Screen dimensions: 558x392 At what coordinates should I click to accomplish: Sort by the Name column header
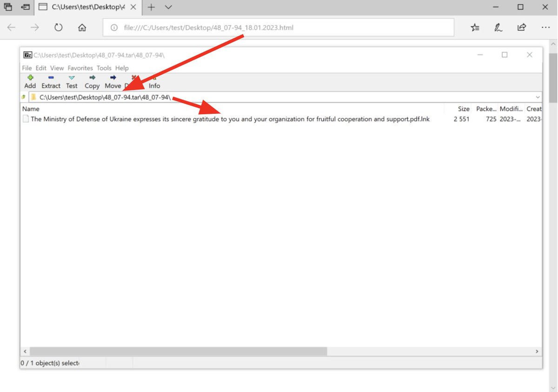pos(31,109)
